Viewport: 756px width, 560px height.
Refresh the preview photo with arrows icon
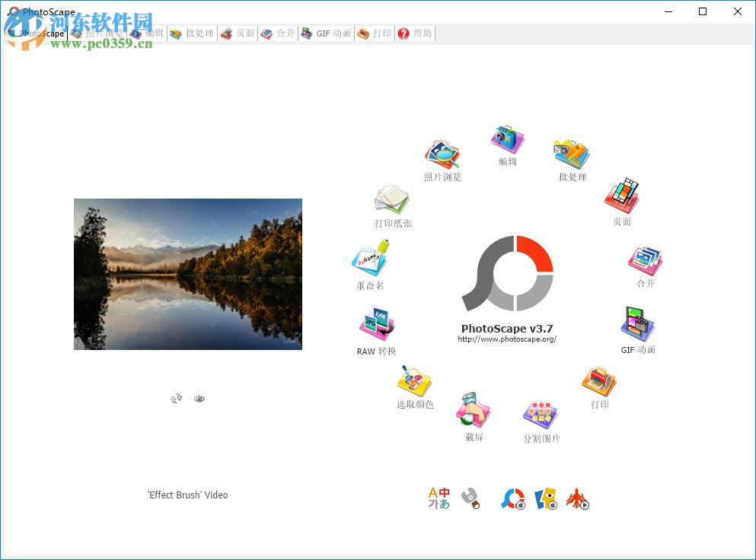(177, 398)
